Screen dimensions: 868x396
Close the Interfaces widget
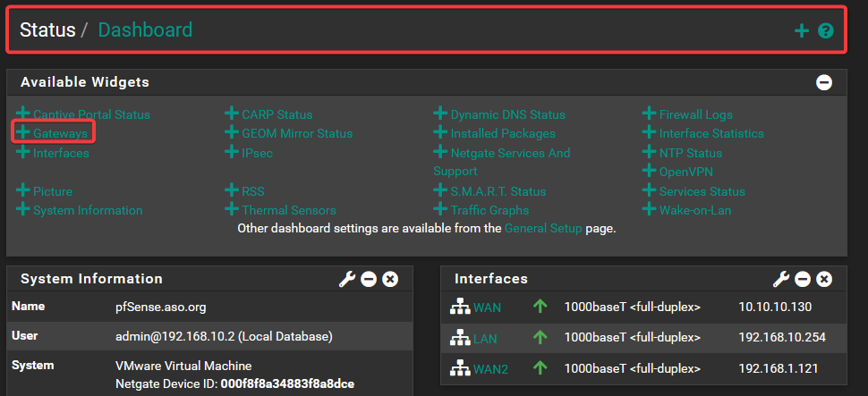pos(824,279)
